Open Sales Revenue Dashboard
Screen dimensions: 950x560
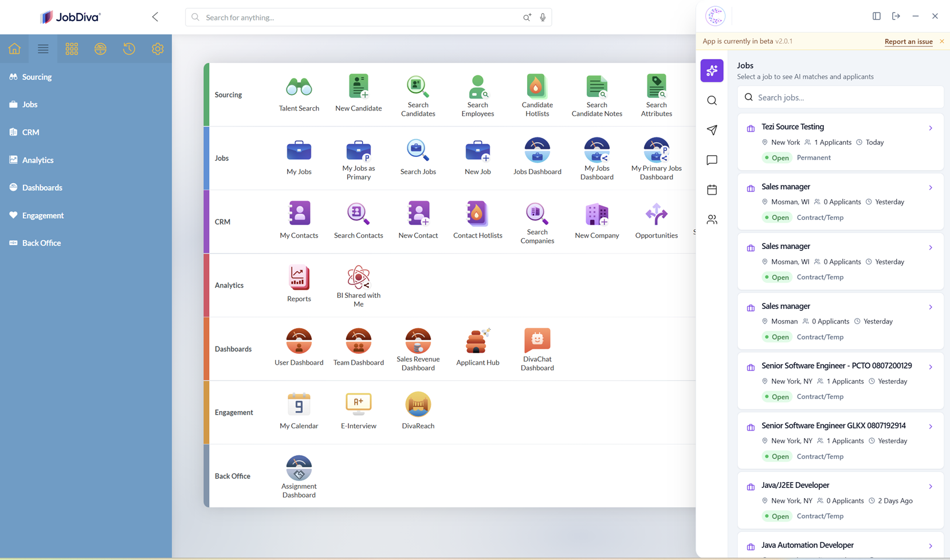(x=418, y=341)
